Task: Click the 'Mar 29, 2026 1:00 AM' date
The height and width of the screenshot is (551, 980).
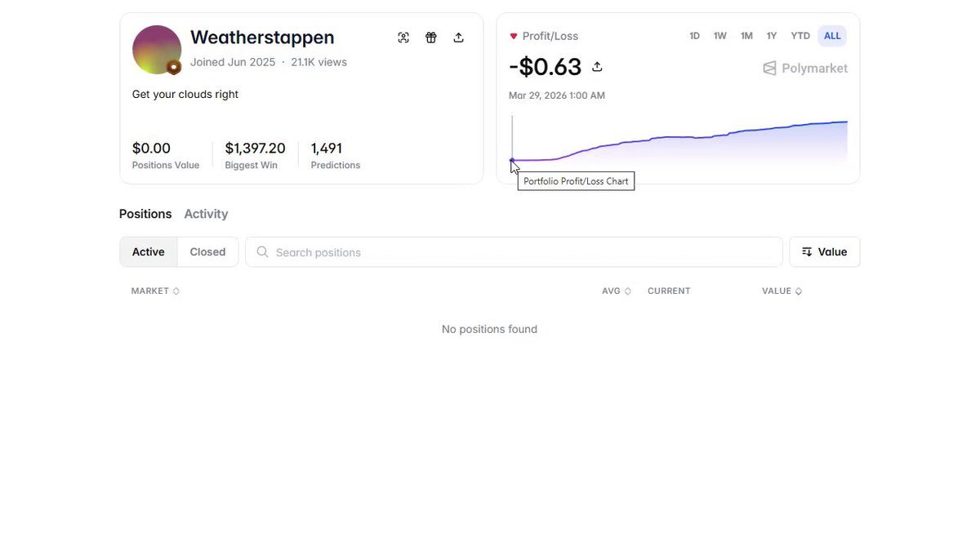Action: pyautogui.click(x=557, y=96)
